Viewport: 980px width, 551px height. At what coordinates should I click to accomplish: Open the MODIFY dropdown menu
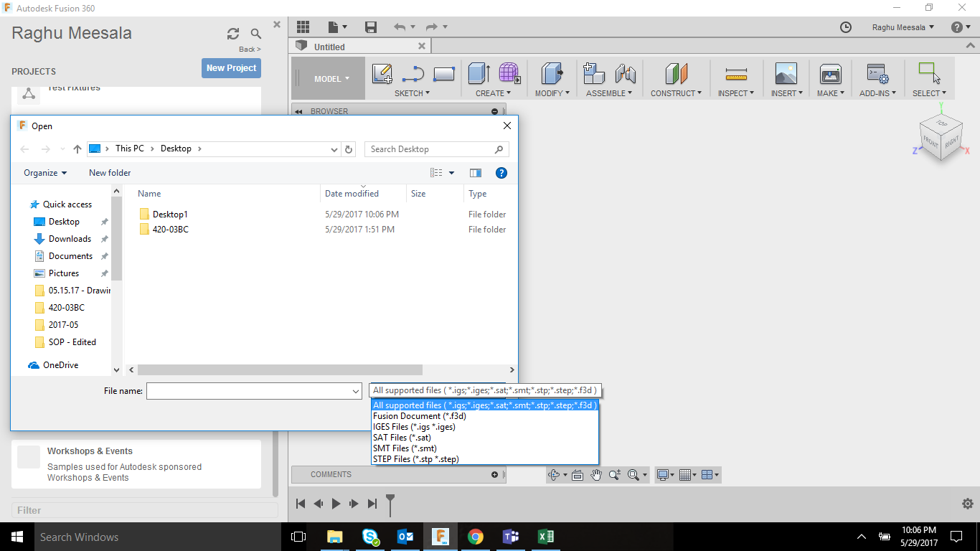(x=552, y=93)
